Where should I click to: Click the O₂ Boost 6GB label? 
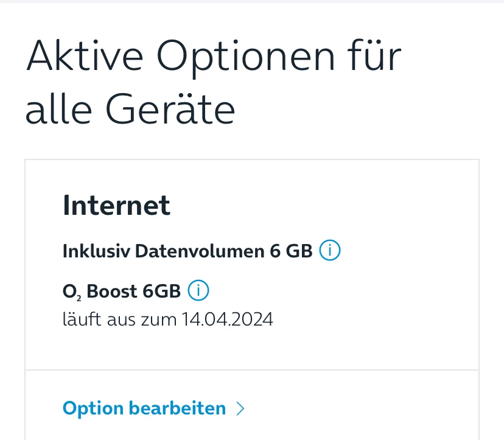pos(122,292)
